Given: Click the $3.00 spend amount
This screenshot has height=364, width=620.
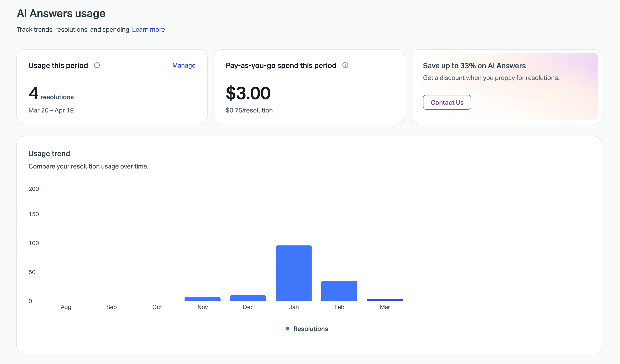Looking at the screenshot, I should pos(248,93).
